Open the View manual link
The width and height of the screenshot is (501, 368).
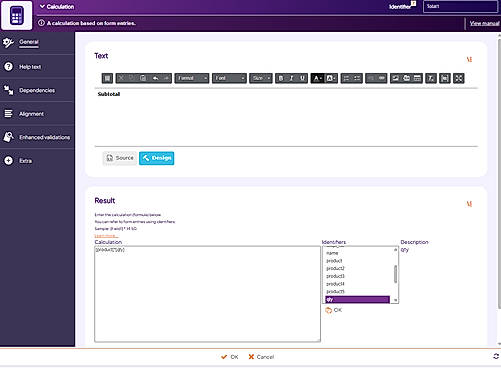484,23
